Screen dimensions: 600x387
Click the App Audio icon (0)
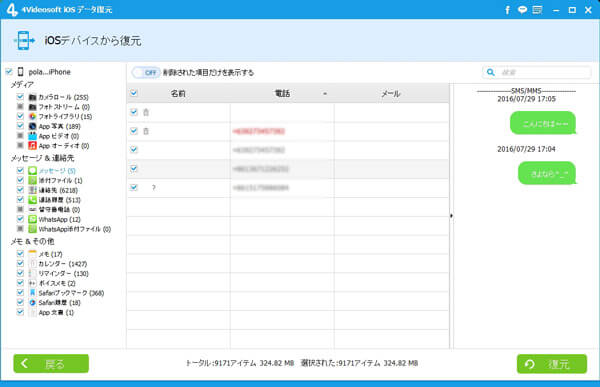[33, 146]
